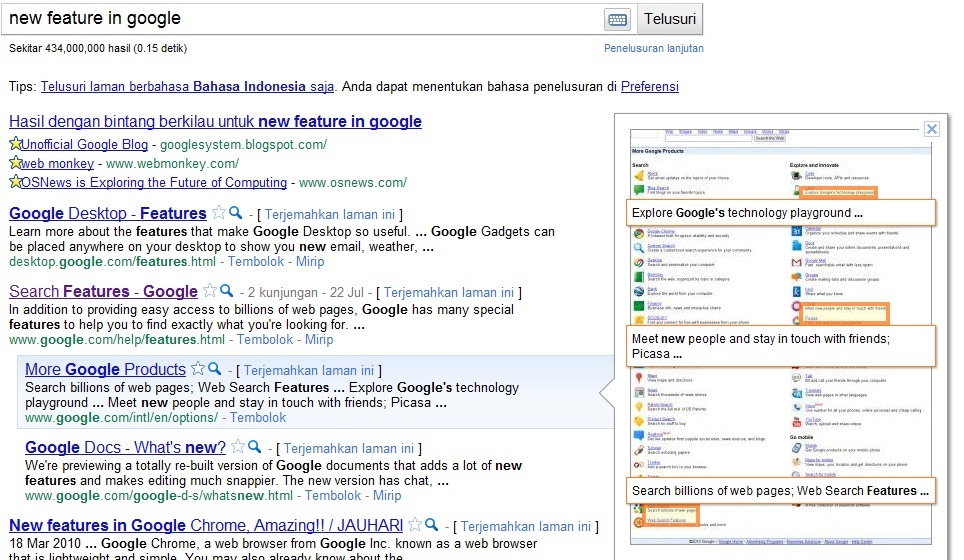Viewport: 964px width, 560px height.
Task: Click 'Explore Google's technology playground' preview callout
Action: tap(781, 213)
